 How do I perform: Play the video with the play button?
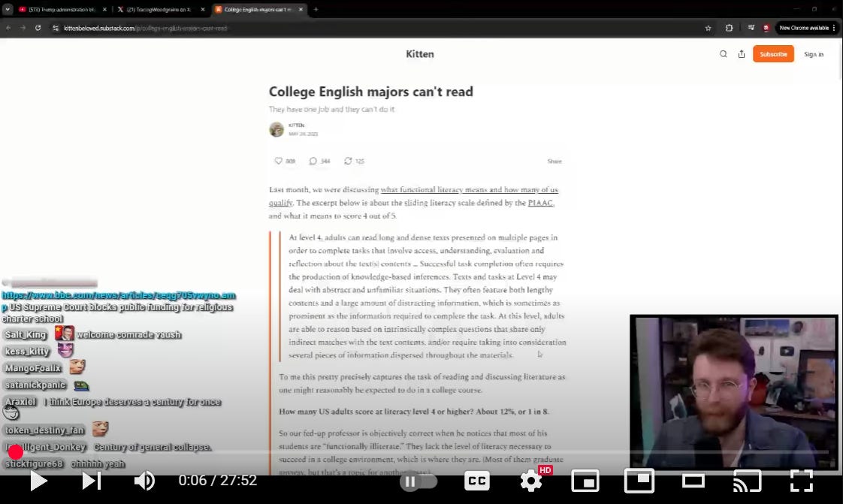tap(38, 481)
